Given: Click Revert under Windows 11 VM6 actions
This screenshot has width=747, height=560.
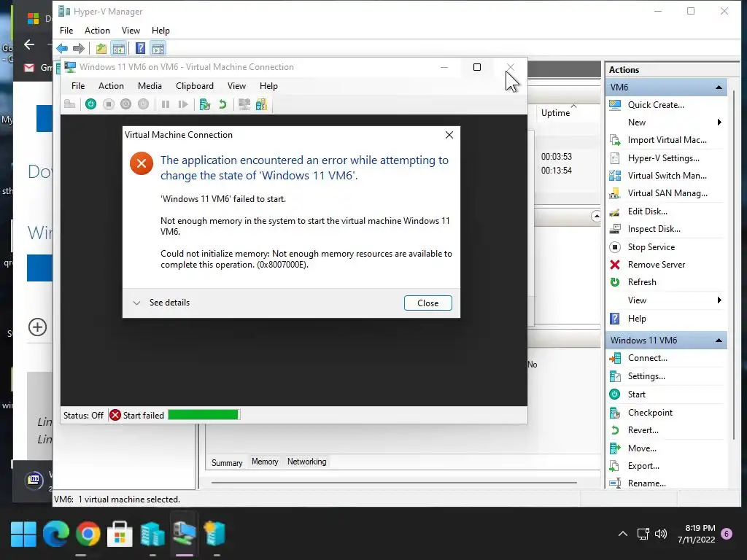Looking at the screenshot, I should tap(643, 430).
